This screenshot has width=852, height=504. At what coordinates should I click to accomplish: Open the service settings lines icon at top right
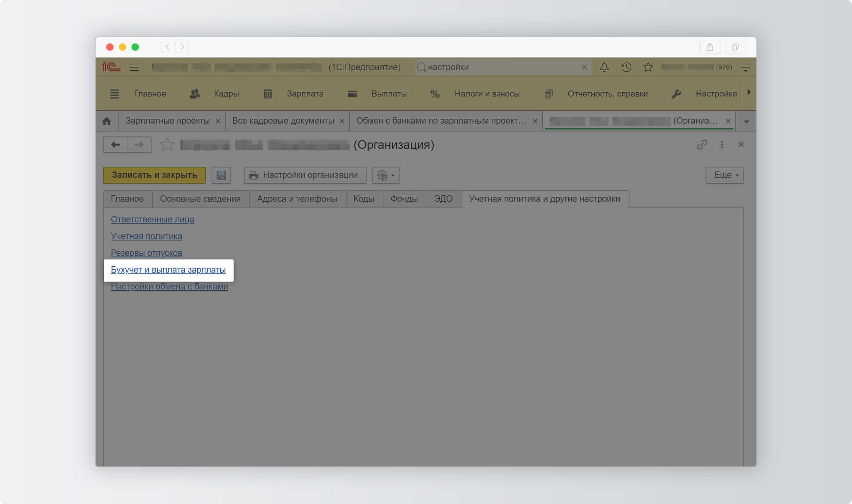coord(745,67)
